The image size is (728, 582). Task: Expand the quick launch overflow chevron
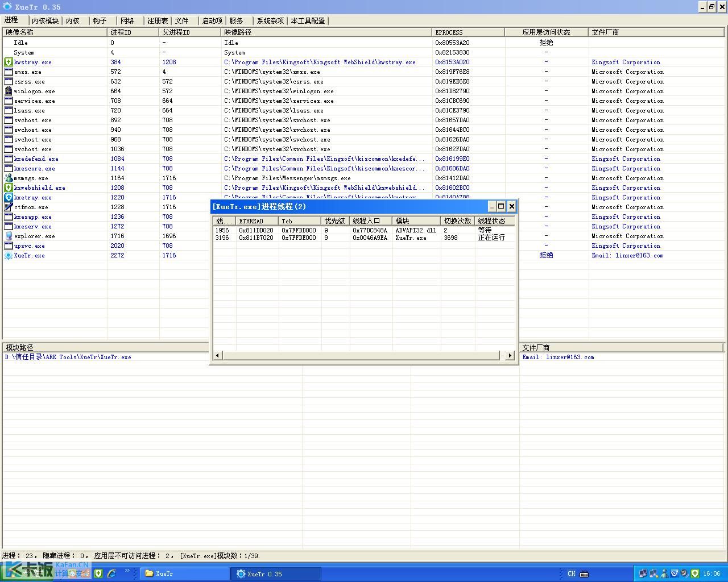click(127, 572)
